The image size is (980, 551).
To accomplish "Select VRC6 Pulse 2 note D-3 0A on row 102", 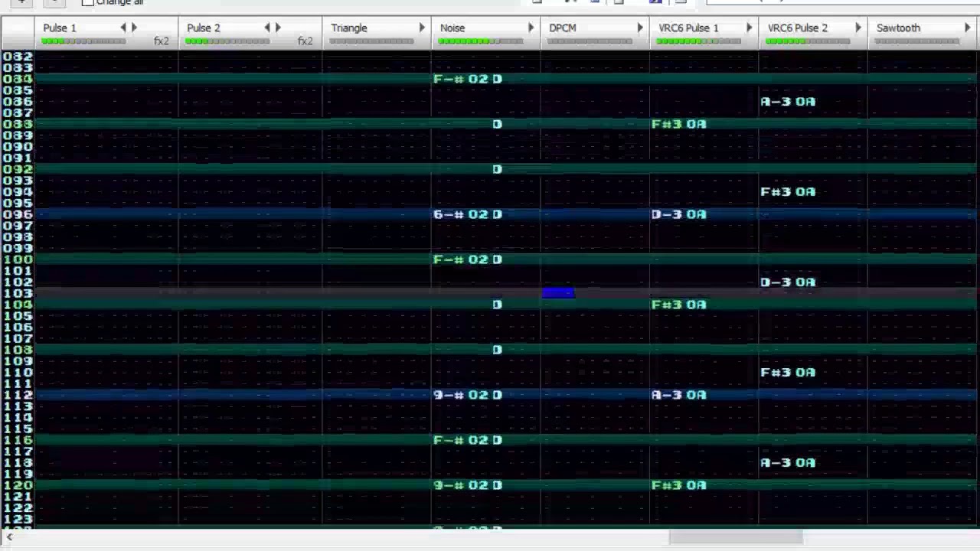I will point(788,282).
